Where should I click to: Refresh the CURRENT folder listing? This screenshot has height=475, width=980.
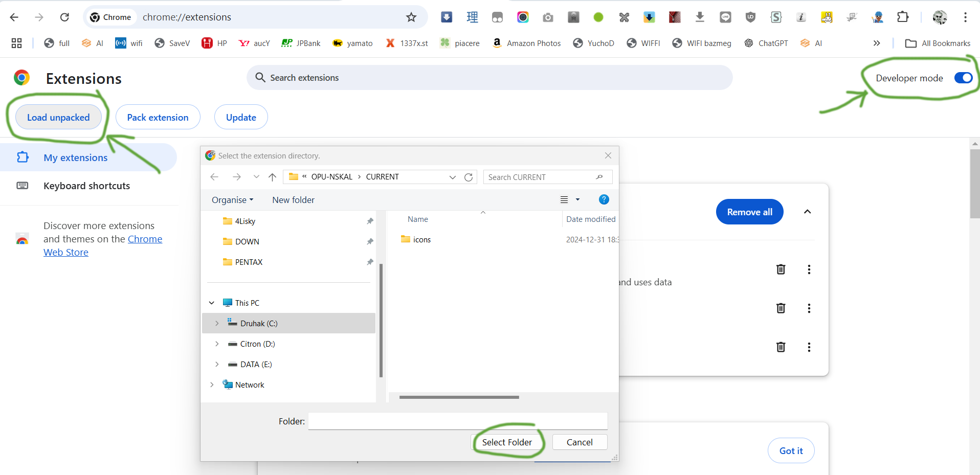468,177
